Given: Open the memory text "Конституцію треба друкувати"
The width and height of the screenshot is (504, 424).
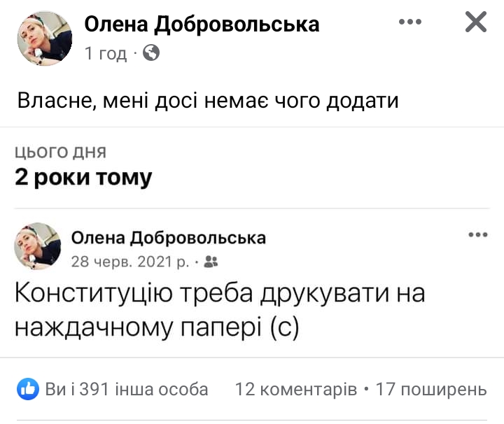Looking at the screenshot, I should click(x=220, y=294).
